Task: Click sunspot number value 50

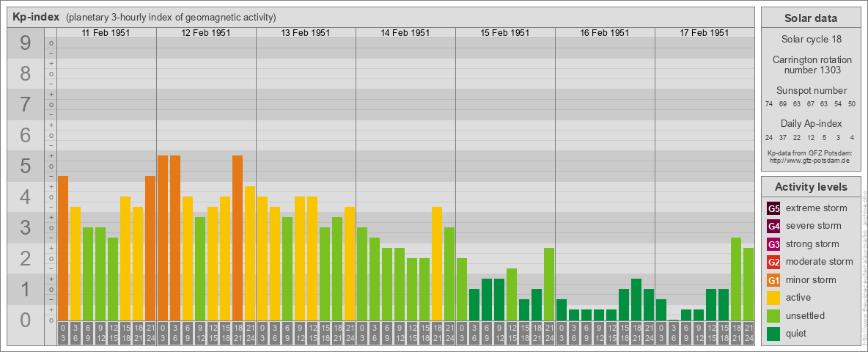Action: click(x=851, y=104)
